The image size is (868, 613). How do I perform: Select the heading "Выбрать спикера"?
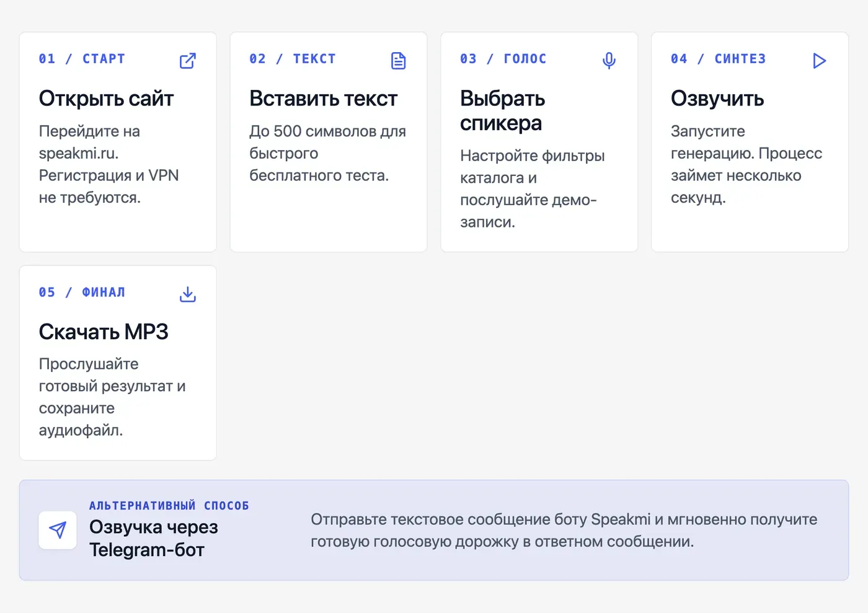click(x=503, y=111)
